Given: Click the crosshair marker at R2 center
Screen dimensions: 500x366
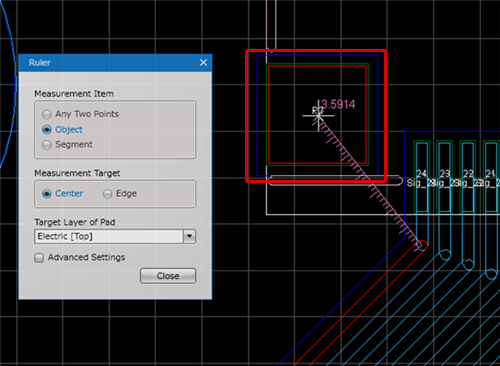Looking at the screenshot, I should point(318,116).
